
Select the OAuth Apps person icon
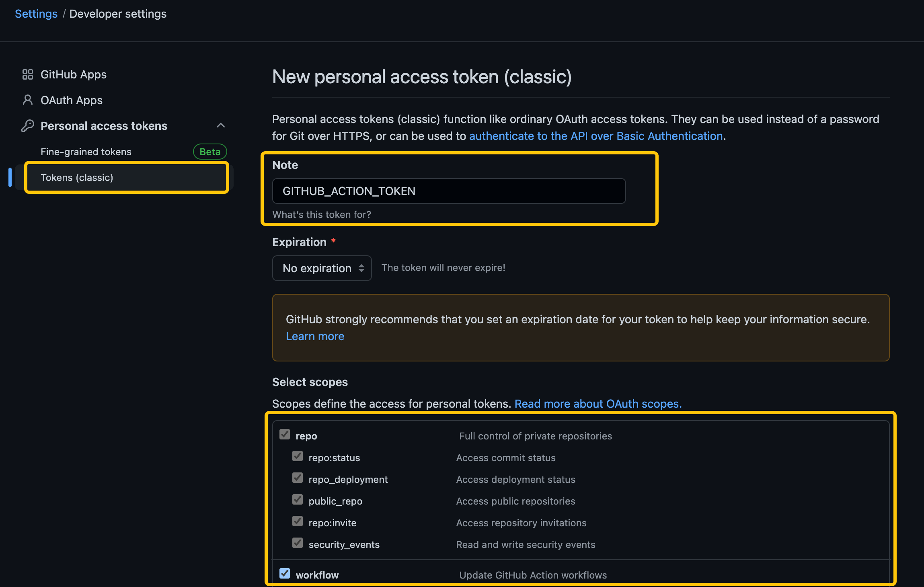[27, 100]
